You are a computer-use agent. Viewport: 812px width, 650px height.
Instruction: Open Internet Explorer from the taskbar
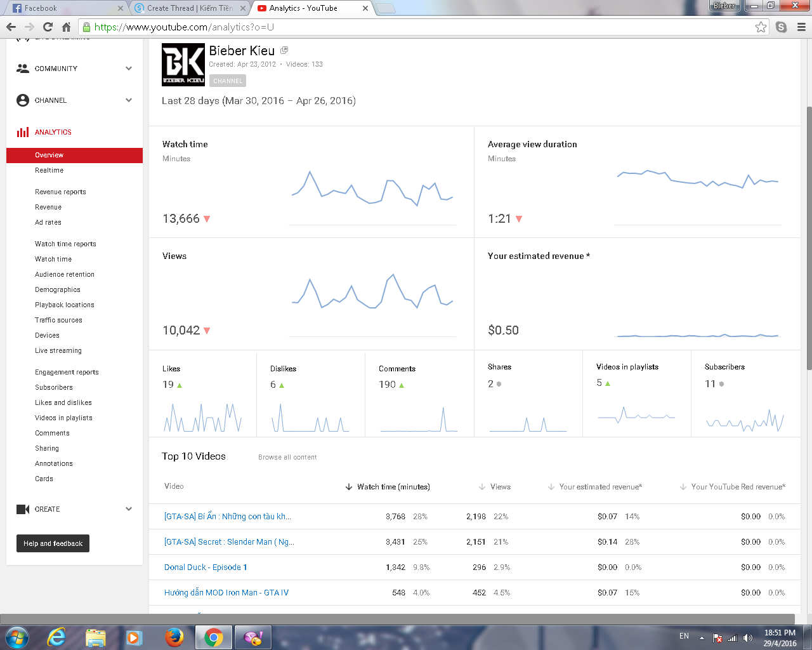click(56, 637)
